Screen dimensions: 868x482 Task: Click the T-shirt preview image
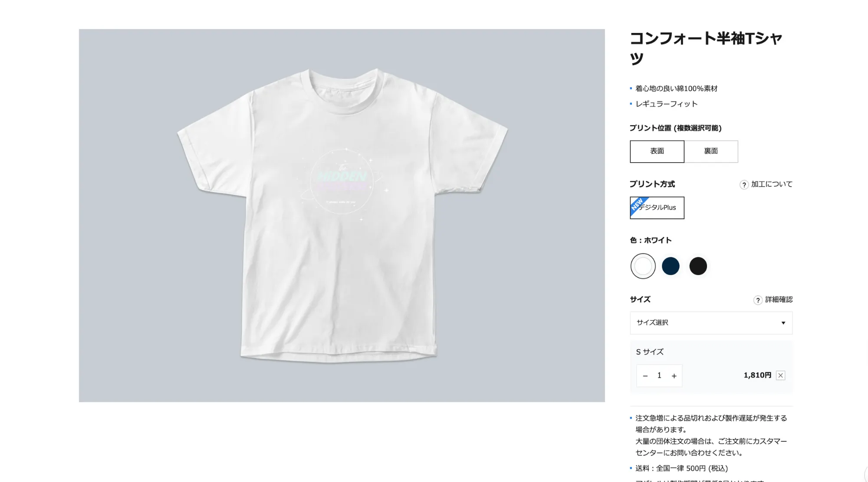tap(342, 216)
